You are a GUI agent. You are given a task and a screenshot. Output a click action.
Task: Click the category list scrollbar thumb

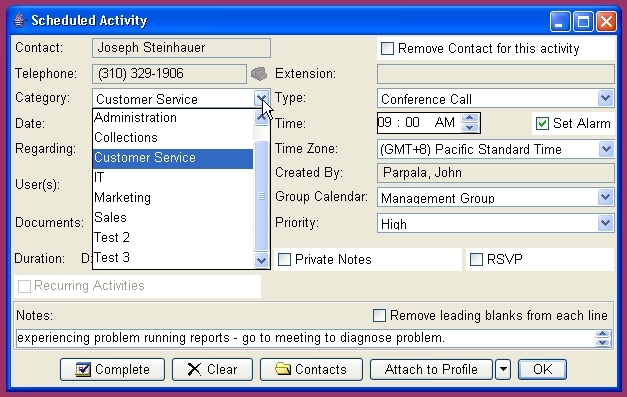(261, 196)
